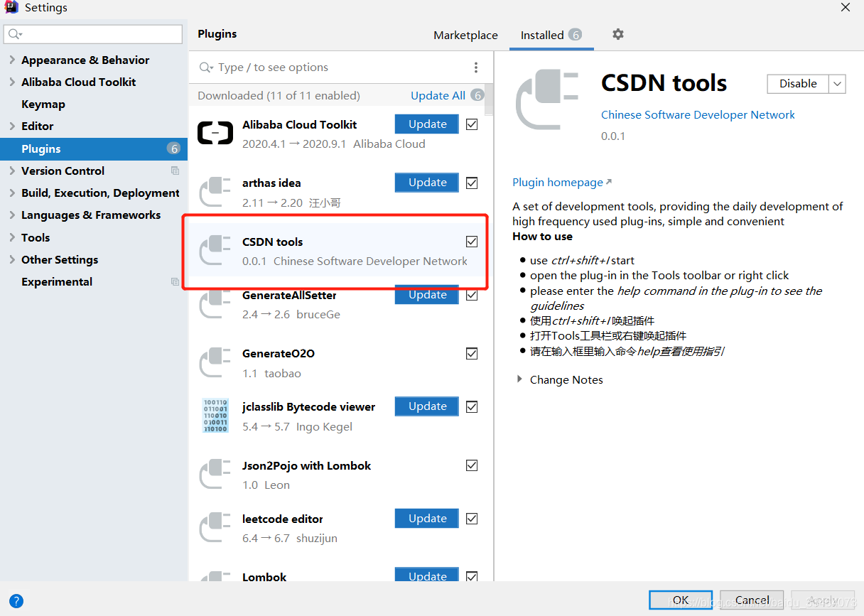The image size is (864, 616).
Task: Click the plugin search magnifier icon
Action: (206, 67)
